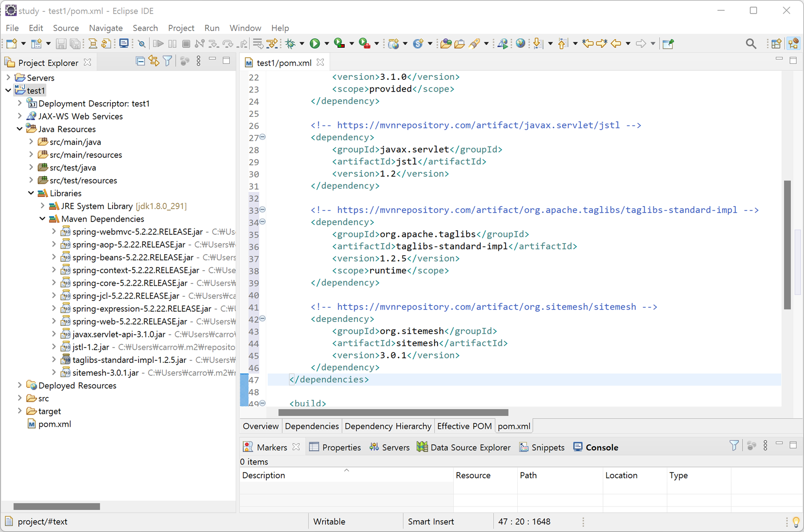Click the green Run button icon
The image size is (804, 532).
(314, 44)
